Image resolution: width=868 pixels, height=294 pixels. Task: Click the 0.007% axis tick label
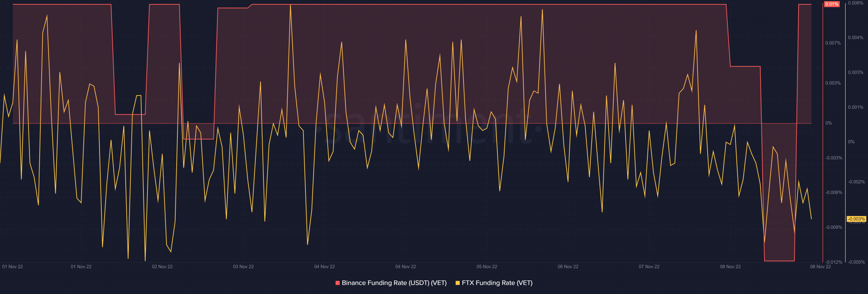tap(833, 43)
